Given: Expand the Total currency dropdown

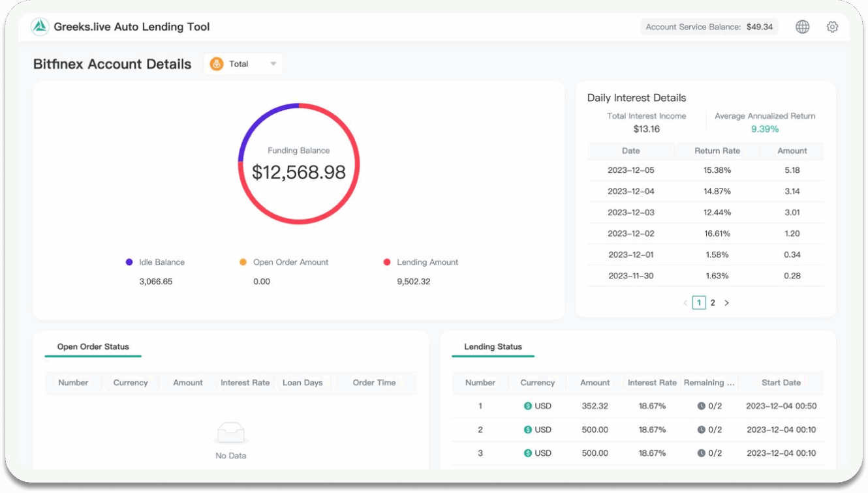Looking at the screenshot, I should click(273, 64).
